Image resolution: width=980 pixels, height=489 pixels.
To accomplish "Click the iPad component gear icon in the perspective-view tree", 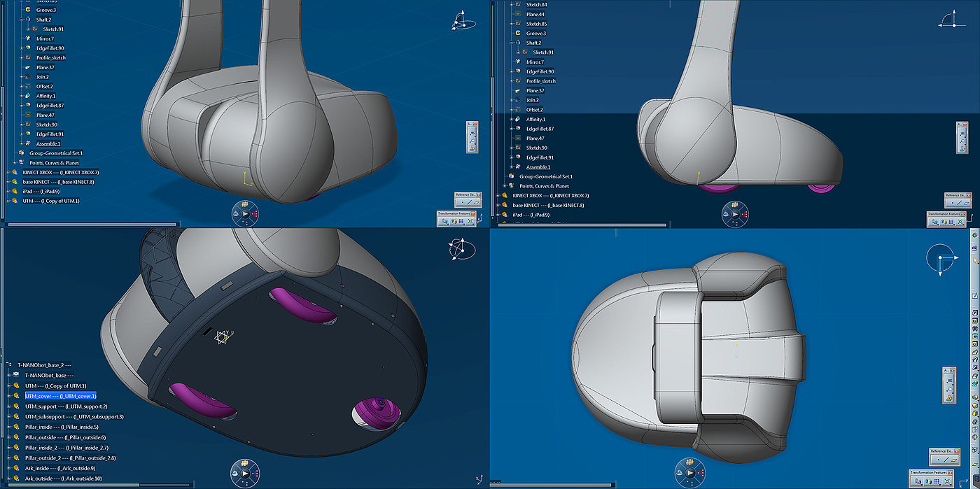I will (15, 191).
